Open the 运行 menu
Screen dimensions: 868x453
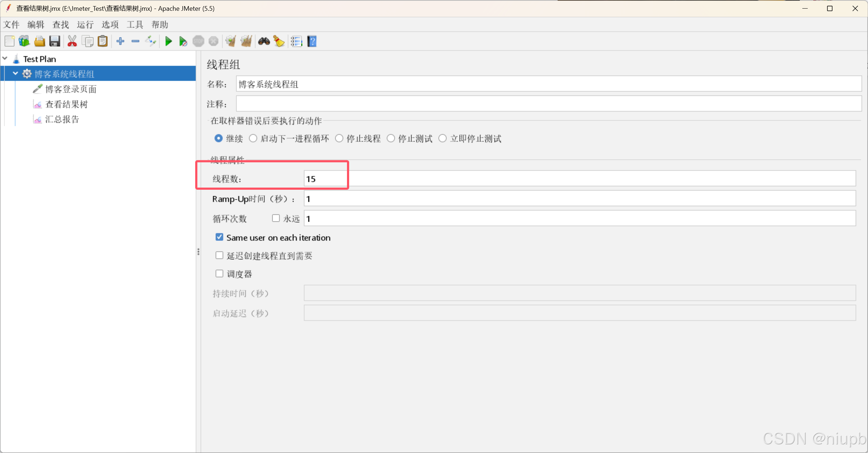point(85,24)
